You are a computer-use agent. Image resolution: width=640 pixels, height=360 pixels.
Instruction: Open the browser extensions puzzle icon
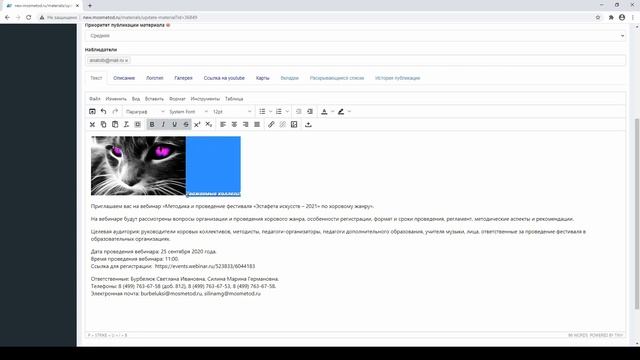(611, 18)
